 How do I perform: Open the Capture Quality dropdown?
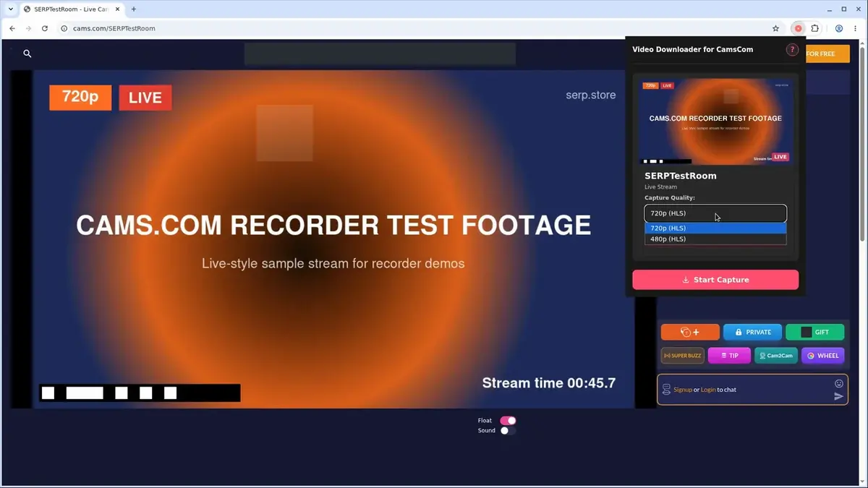pos(715,213)
